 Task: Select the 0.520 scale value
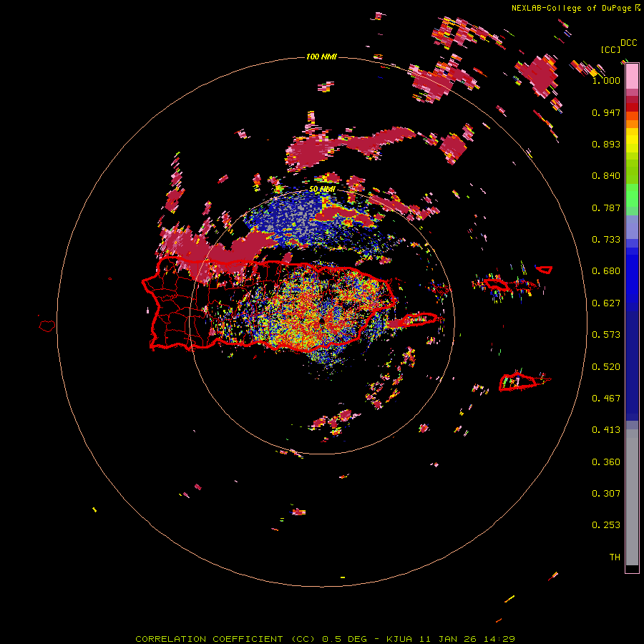606,367
